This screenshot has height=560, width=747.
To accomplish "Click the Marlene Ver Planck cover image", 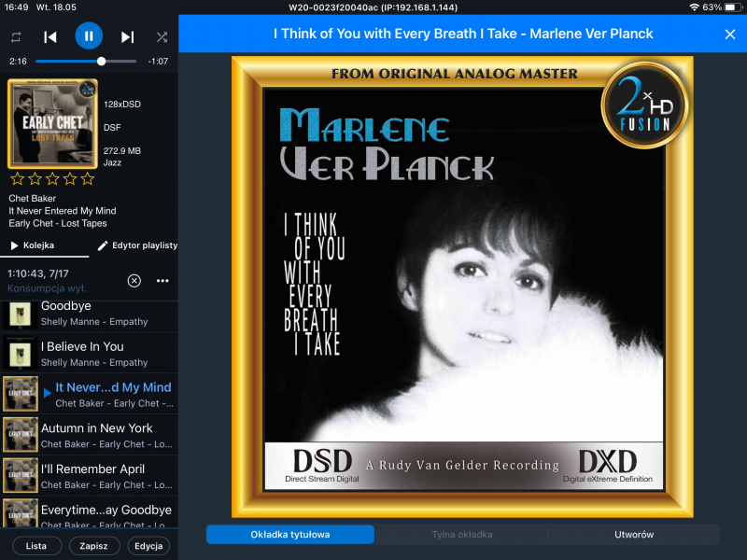I will click(462, 287).
